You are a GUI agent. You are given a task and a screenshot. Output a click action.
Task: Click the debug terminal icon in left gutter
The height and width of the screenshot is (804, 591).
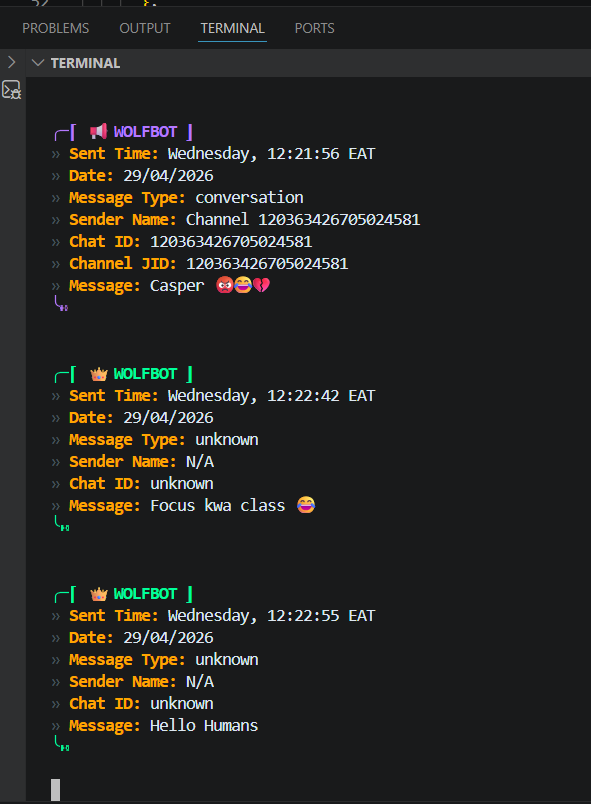(11, 90)
